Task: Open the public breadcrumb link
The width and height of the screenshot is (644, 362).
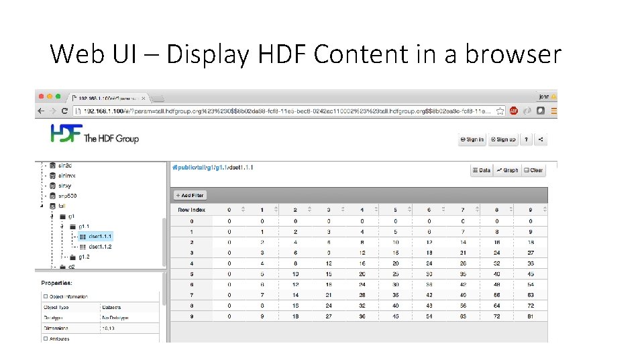Action: click(186, 168)
